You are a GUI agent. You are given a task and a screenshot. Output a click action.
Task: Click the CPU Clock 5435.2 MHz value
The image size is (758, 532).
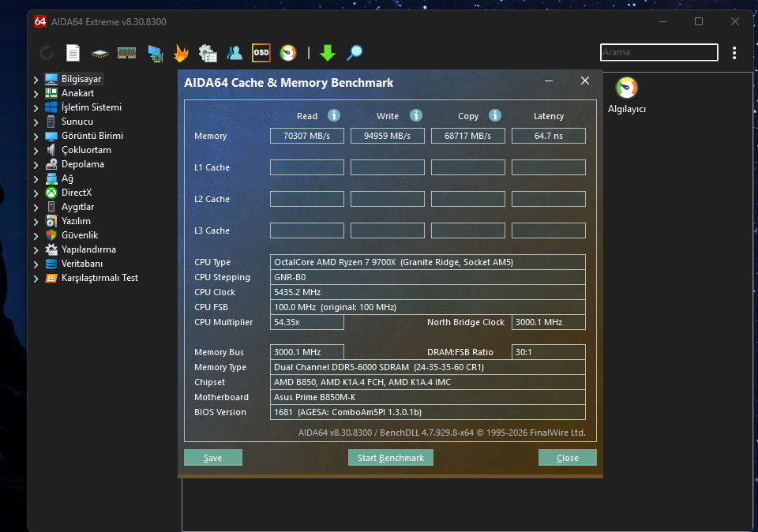428,292
